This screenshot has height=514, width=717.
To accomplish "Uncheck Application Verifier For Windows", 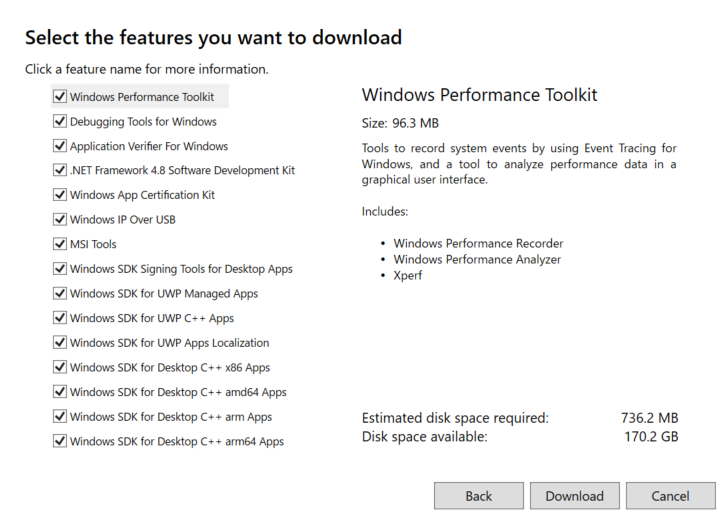I will coord(60,146).
